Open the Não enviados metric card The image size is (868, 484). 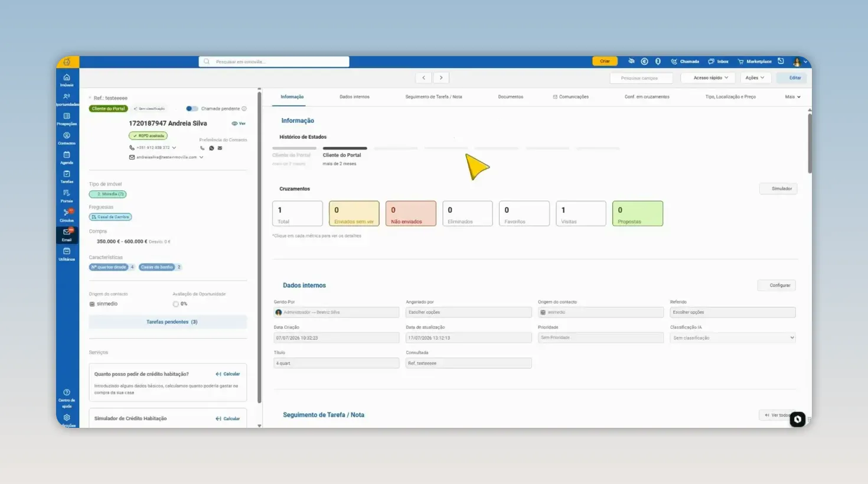point(411,213)
